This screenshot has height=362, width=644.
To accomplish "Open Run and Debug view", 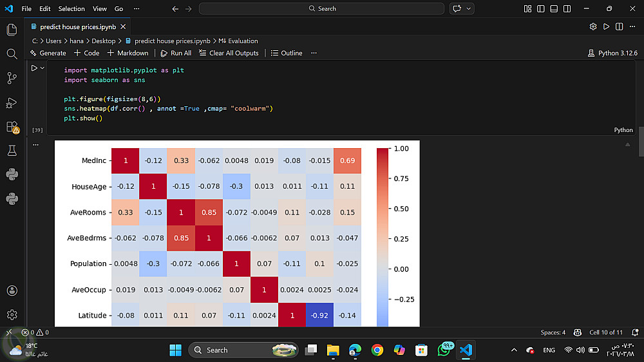I will coord(12,102).
